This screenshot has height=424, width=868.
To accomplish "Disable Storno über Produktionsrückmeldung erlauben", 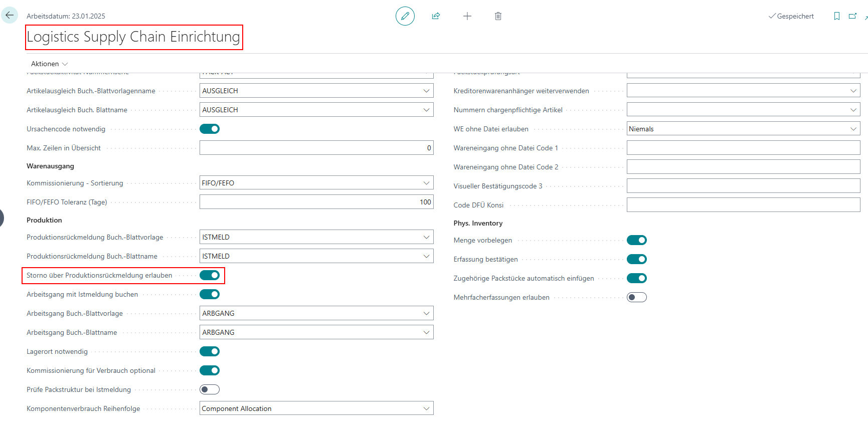I will tap(210, 275).
